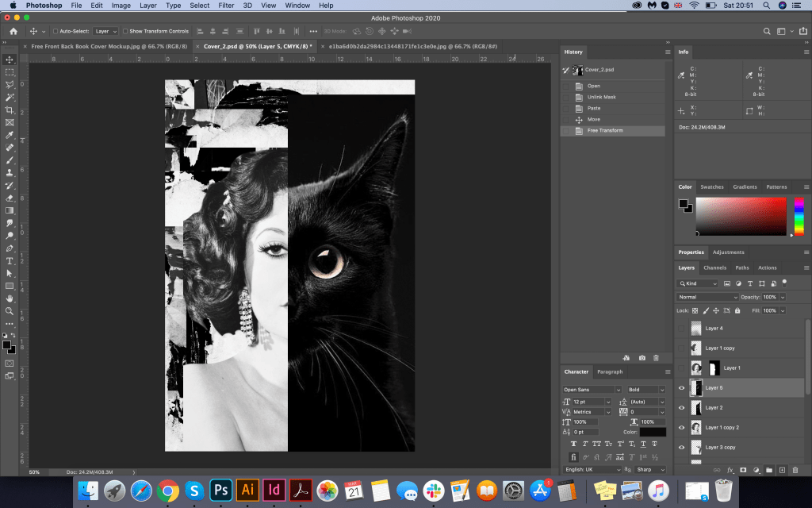Click the Character text color swatch
Viewport: 812px width, 508px height.
653,432
